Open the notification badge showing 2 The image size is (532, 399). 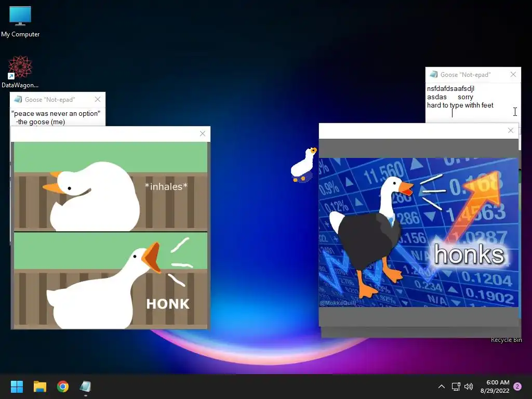click(517, 387)
